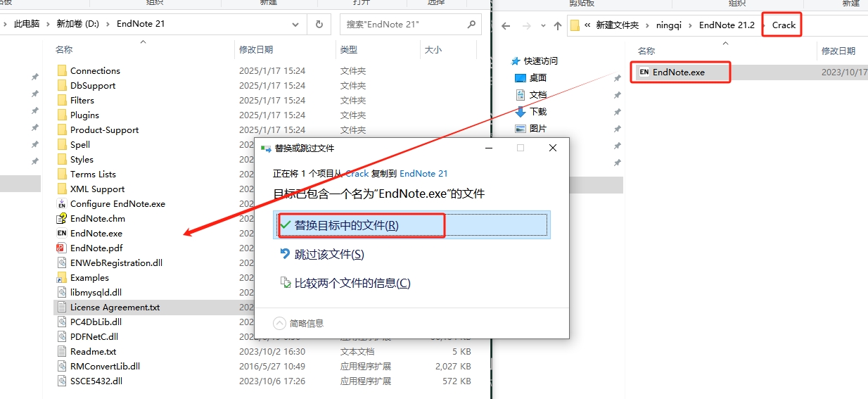
Task: Select the Product-Support folder icon
Action: click(x=61, y=129)
